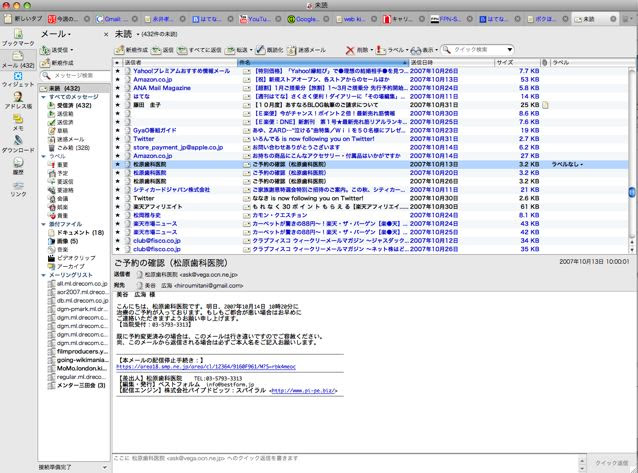Collapse the 添付ファイル tree section
638x473 pixels.
[x=44, y=224]
